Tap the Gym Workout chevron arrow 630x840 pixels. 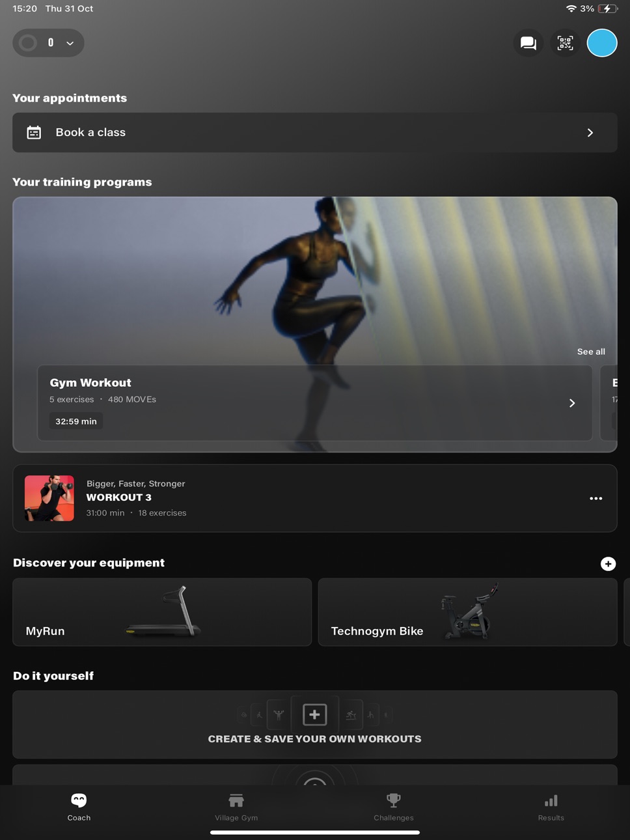tap(572, 403)
